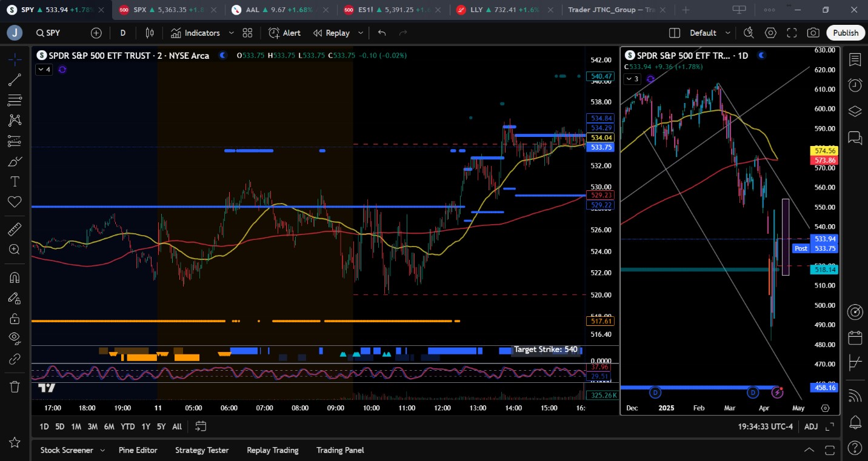Add symbol with compare plus button

pyautogui.click(x=96, y=33)
